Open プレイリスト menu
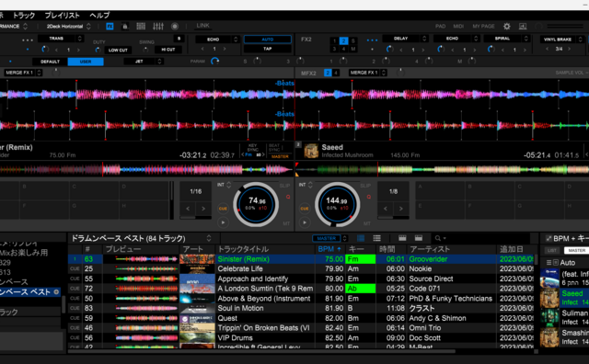The height and width of the screenshot is (364, 589). click(x=62, y=16)
